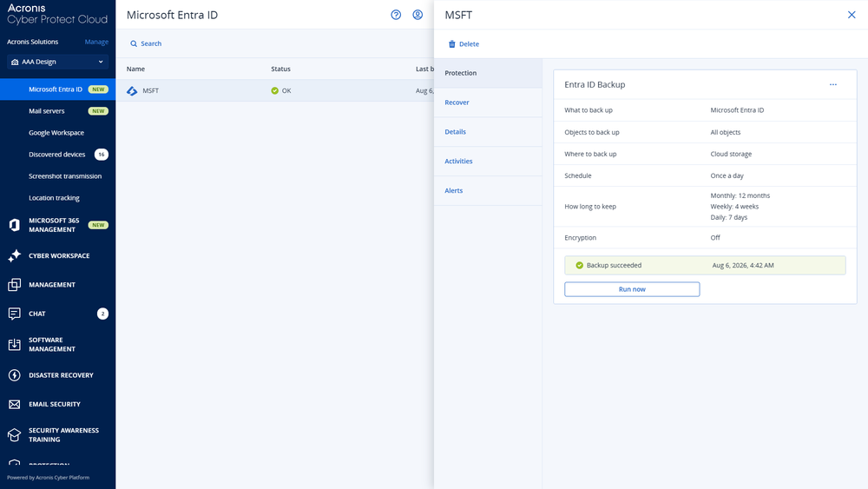Select Microsoft Entra ID in sidebar
Viewport: 868px width, 489px height.
point(57,89)
